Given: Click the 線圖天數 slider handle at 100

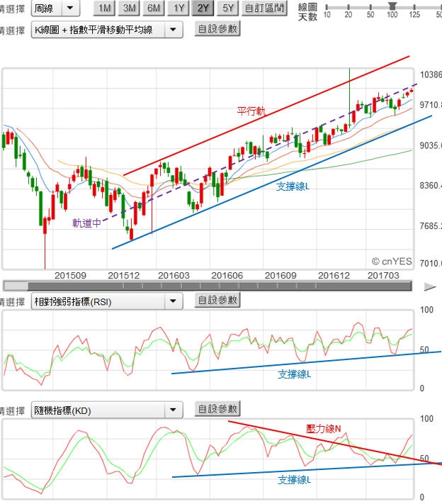Looking at the screenshot, I should (392, 5).
